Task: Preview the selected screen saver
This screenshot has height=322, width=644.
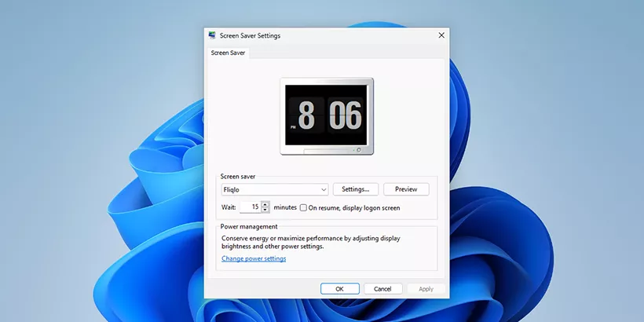Action: pos(406,189)
